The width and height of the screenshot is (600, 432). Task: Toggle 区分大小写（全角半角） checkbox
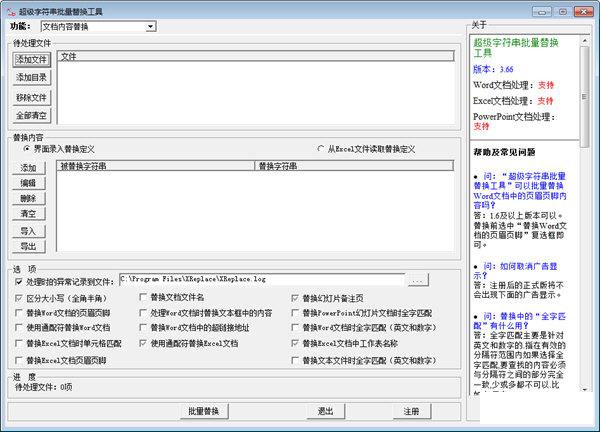click(x=19, y=298)
